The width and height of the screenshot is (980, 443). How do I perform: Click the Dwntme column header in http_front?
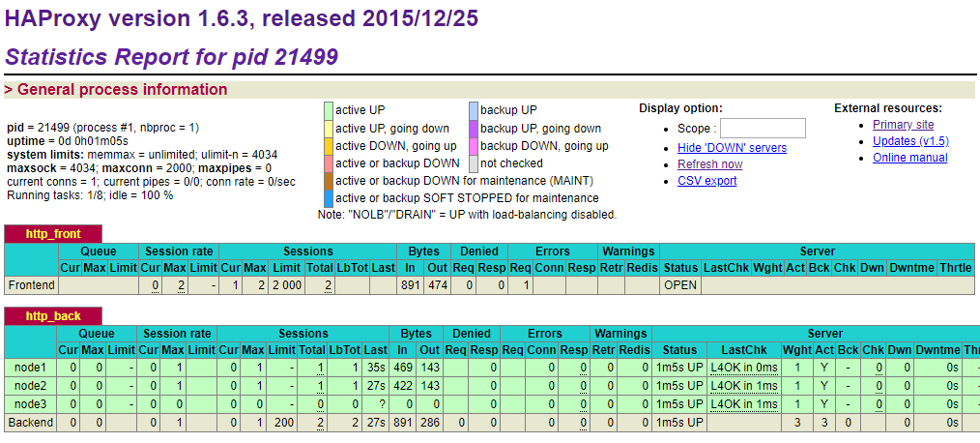912,268
